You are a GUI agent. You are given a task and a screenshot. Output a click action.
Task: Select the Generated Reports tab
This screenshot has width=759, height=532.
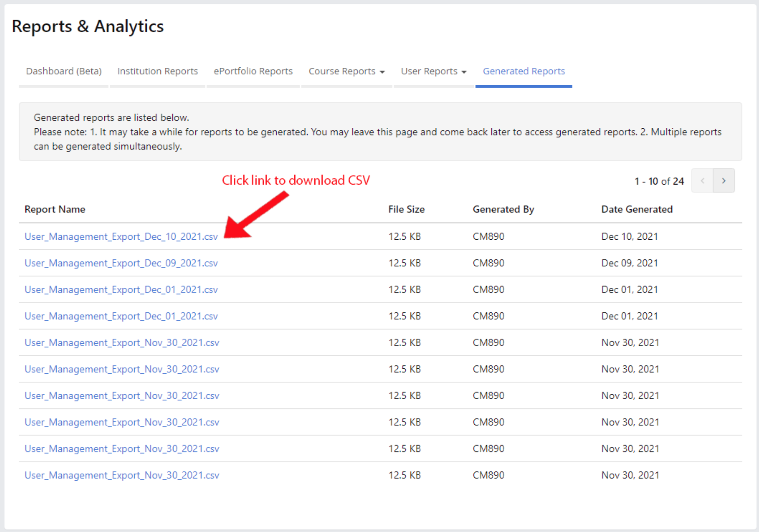click(x=524, y=71)
